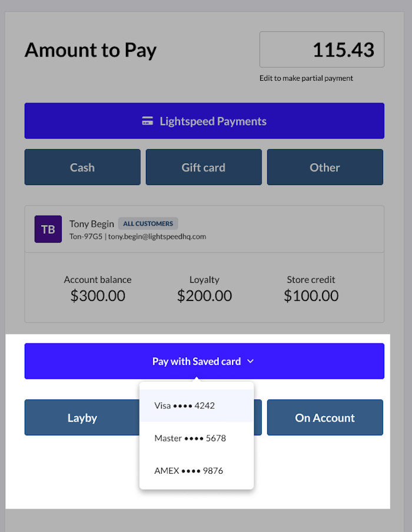Image resolution: width=412 pixels, height=532 pixels.
Task: Pay with Lightspeed Payments button
Action: [204, 121]
